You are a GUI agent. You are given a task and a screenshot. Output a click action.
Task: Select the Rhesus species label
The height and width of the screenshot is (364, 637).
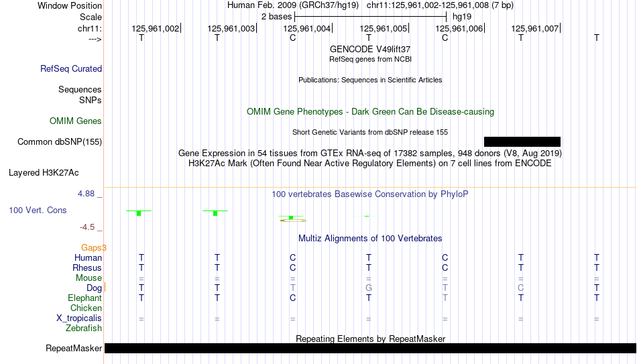click(87, 267)
